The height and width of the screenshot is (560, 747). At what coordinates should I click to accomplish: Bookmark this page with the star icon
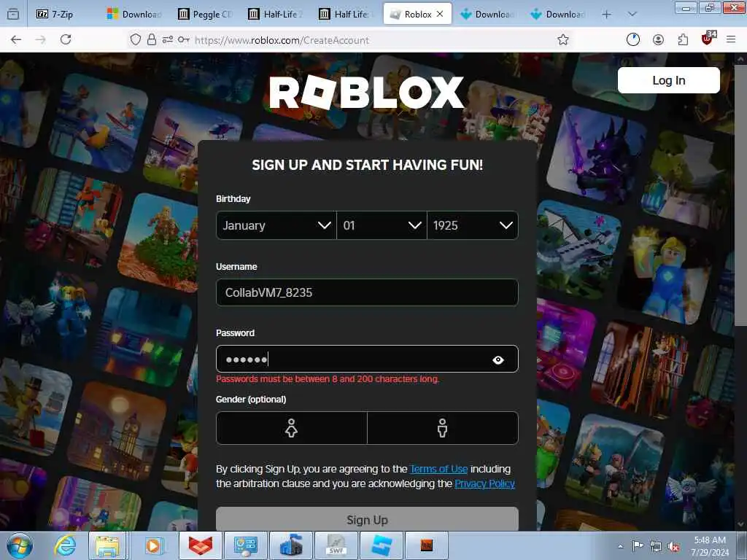point(563,40)
